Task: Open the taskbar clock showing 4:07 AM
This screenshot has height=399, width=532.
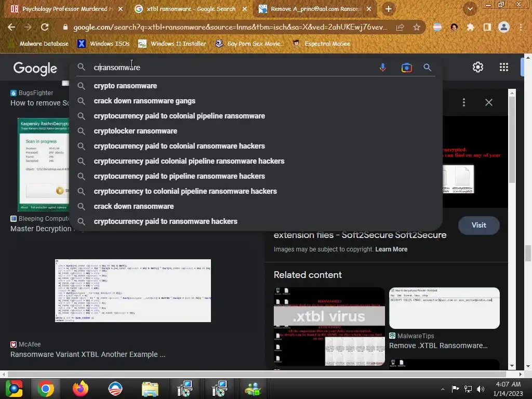Action: (508, 389)
